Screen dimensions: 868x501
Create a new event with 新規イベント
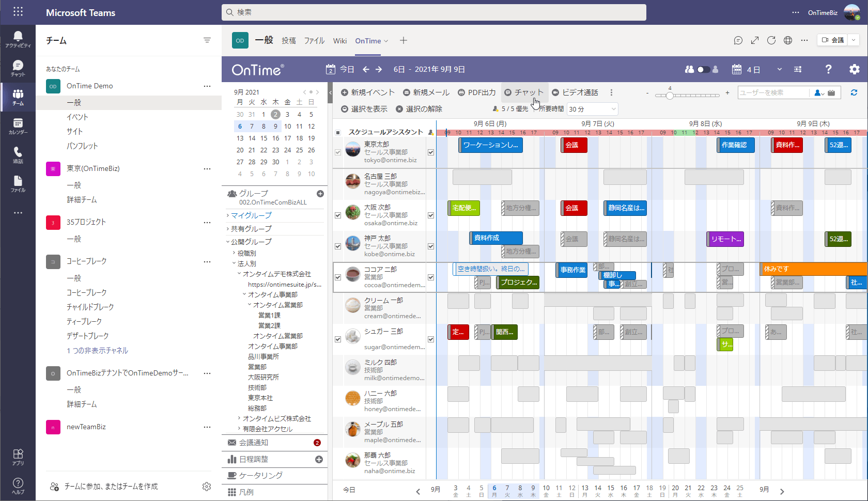(368, 92)
